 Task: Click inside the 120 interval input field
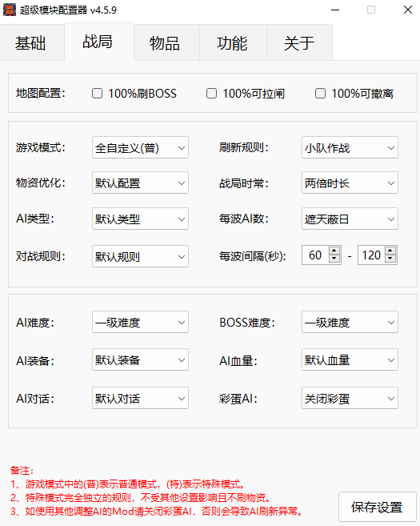tap(371, 255)
